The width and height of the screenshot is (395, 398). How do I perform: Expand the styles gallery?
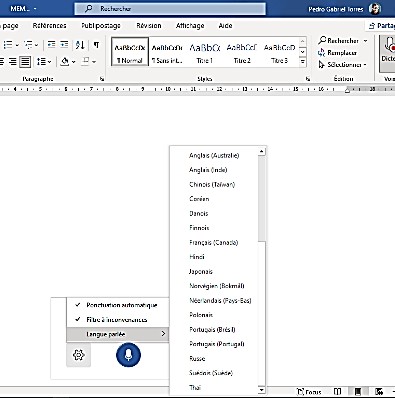(x=302, y=62)
